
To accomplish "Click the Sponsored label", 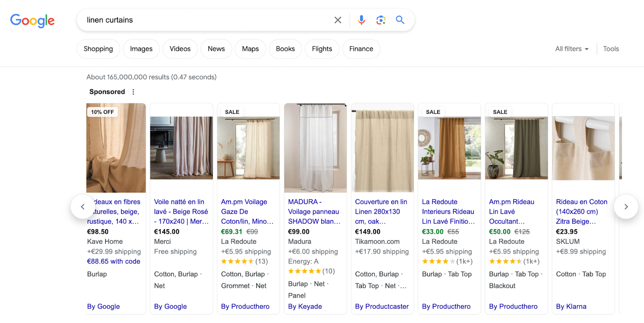I will 107,92.
